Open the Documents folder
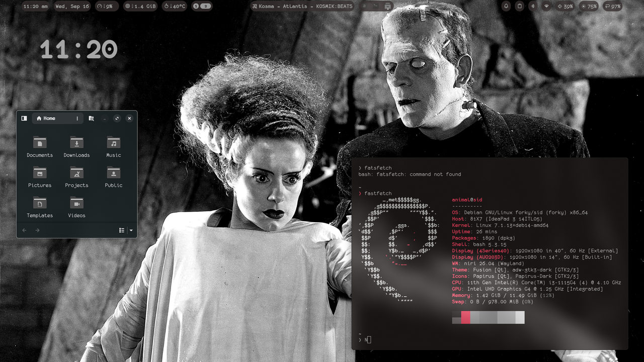 pyautogui.click(x=40, y=147)
